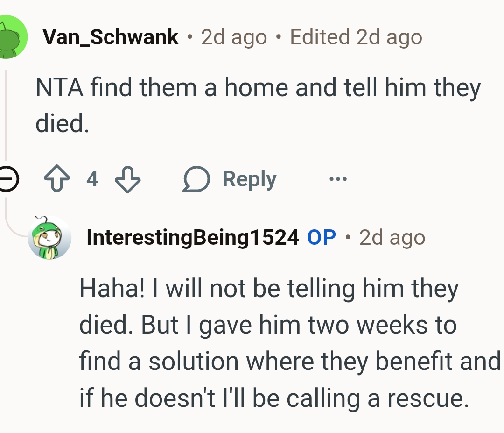504x433 pixels.
Task: Click InterestingBeing1524's frog-hood avatar
Action: [50, 237]
